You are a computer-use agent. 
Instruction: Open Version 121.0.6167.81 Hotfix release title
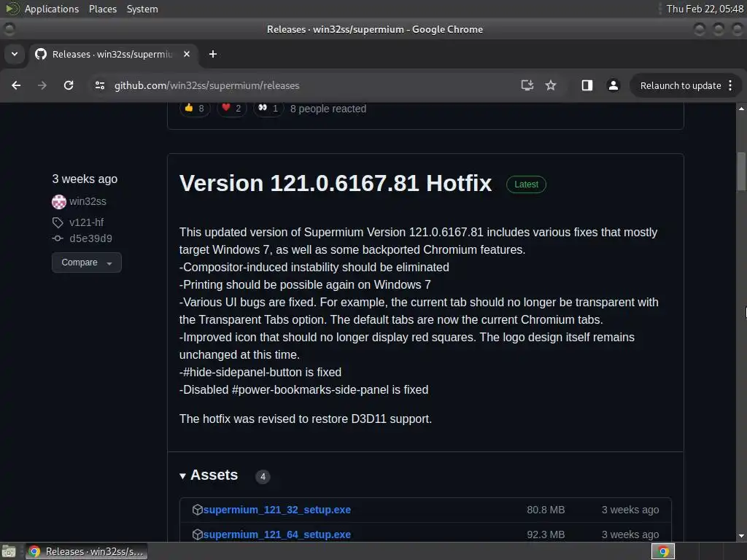(336, 183)
